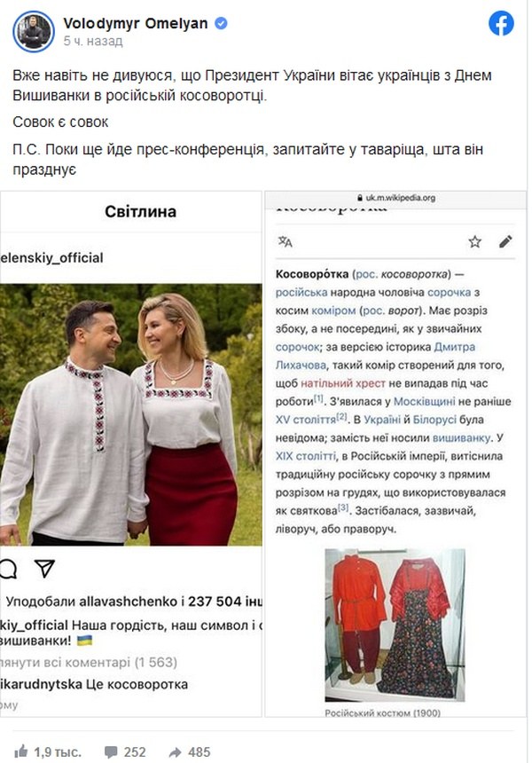Click the Wikipedia star watchlist icon
532x763 pixels.
[474, 241]
